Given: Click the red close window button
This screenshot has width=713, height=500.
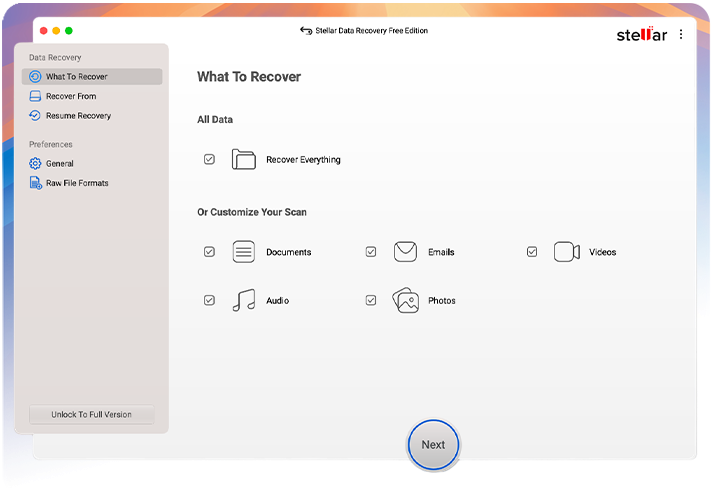Looking at the screenshot, I should pyautogui.click(x=44, y=30).
